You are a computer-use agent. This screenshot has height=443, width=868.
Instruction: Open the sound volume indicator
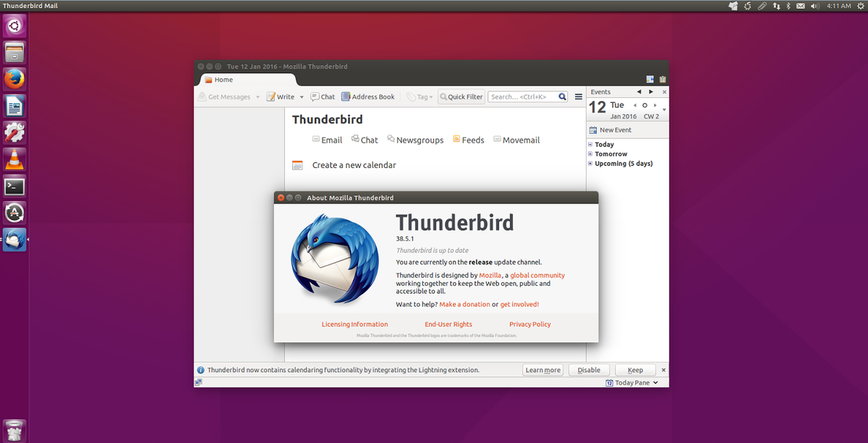(x=815, y=6)
